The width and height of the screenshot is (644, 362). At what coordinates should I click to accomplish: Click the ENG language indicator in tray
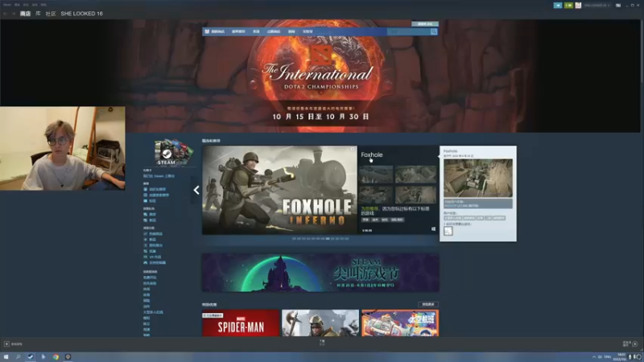point(608,356)
